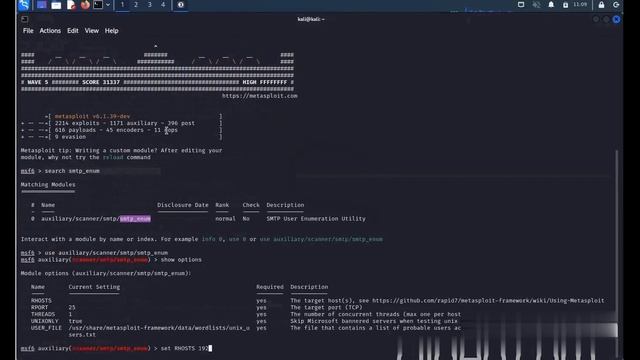
Task: Expand the terminal launcher dropdown arrow
Action: 108,5
